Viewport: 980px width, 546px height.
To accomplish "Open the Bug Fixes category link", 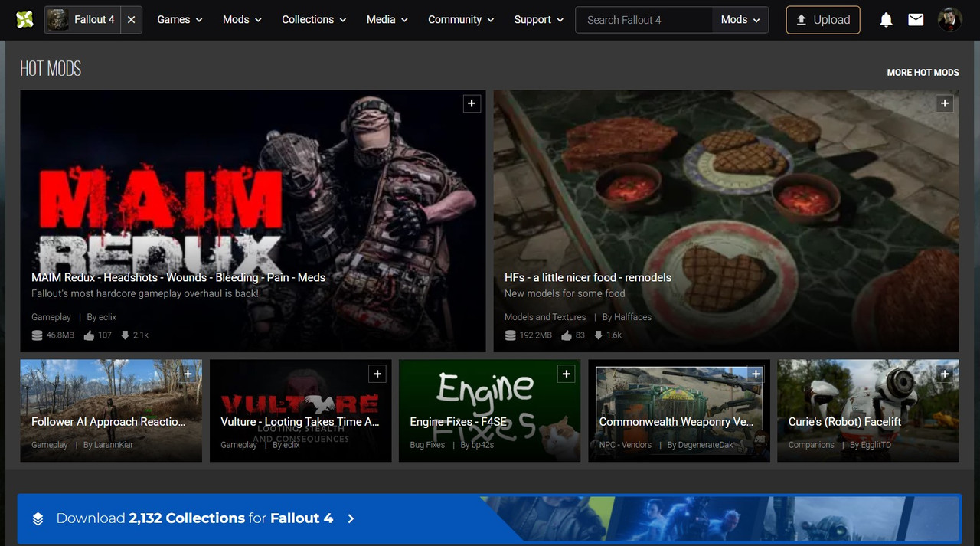I will 427,445.
